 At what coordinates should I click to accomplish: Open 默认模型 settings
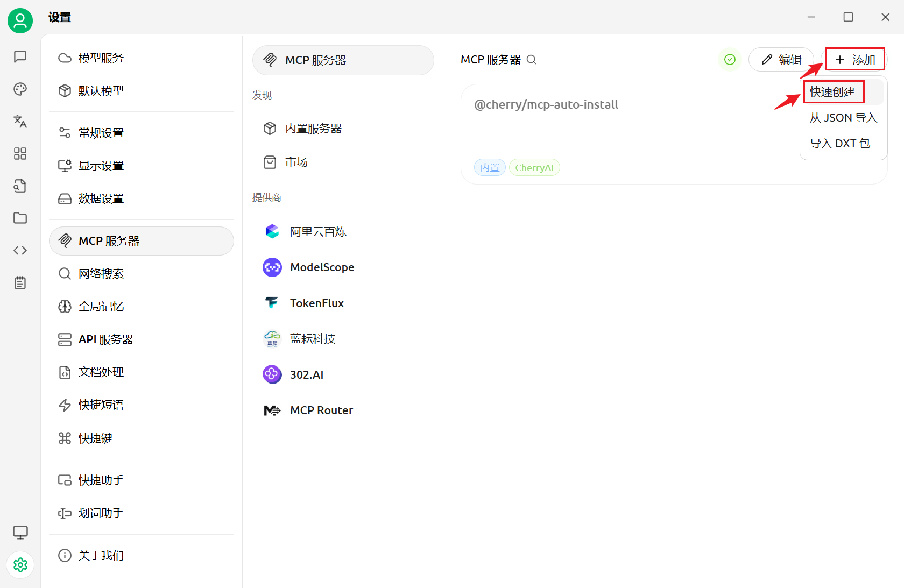tap(142, 91)
